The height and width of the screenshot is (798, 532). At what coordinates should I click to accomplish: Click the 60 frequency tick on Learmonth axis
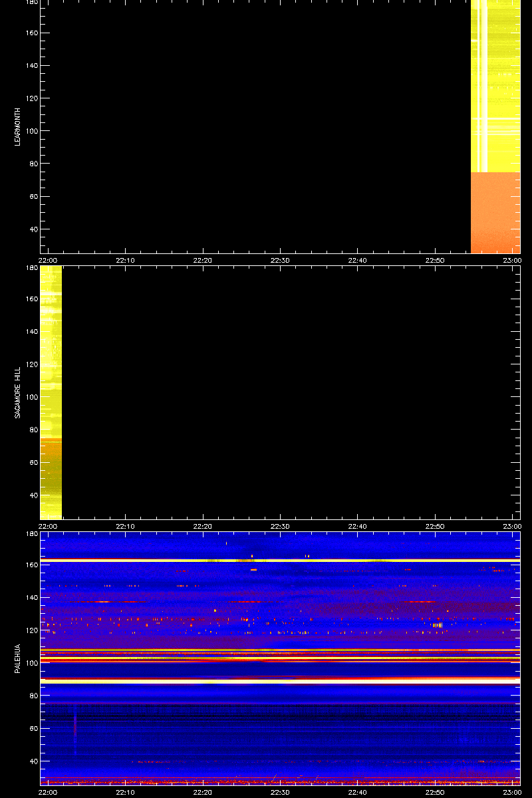click(x=35, y=196)
